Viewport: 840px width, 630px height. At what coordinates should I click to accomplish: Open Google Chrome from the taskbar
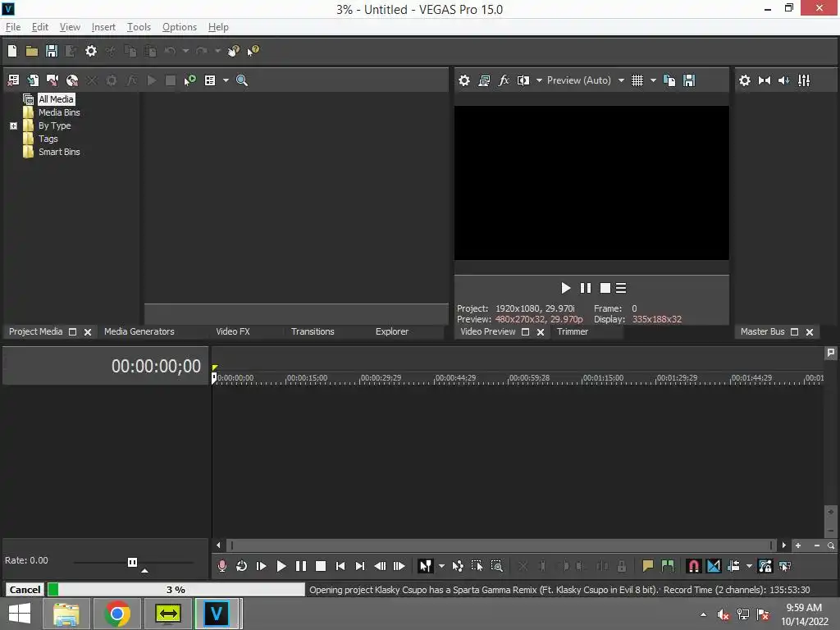tap(116, 614)
